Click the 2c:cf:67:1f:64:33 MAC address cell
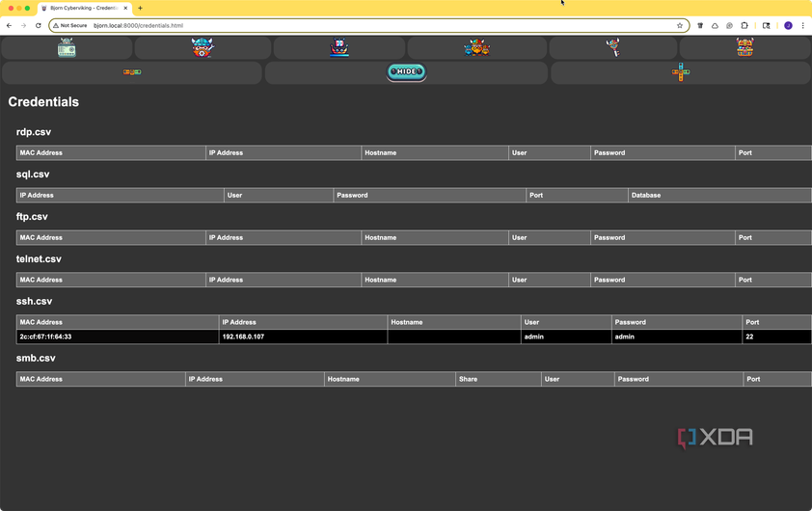The height and width of the screenshot is (511, 812). click(118, 336)
